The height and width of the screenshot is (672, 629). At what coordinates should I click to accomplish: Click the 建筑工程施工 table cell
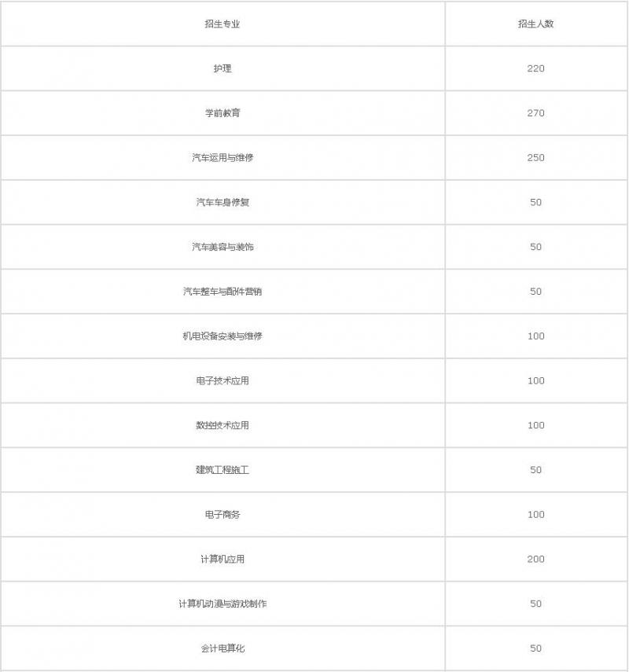(223, 470)
